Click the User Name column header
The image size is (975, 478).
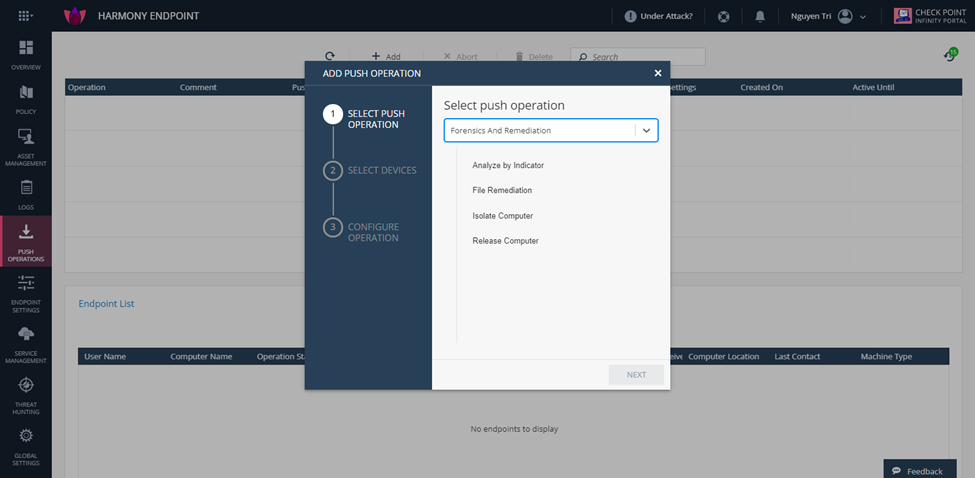point(105,357)
